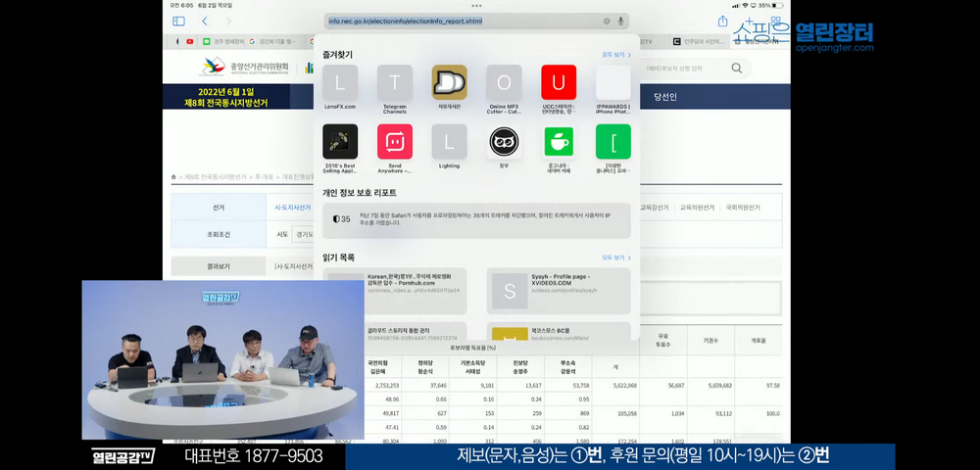Open the owl logo favorite
The width and height of the screenshot is (980, 470).
504,142
